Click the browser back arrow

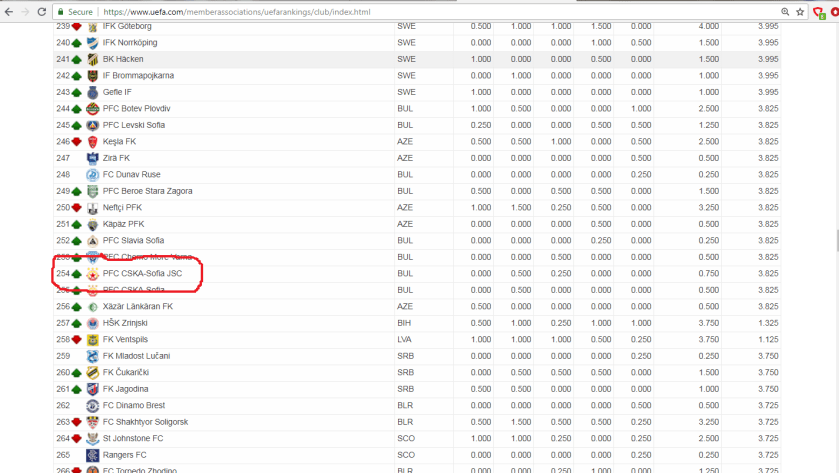click(10, 11)
